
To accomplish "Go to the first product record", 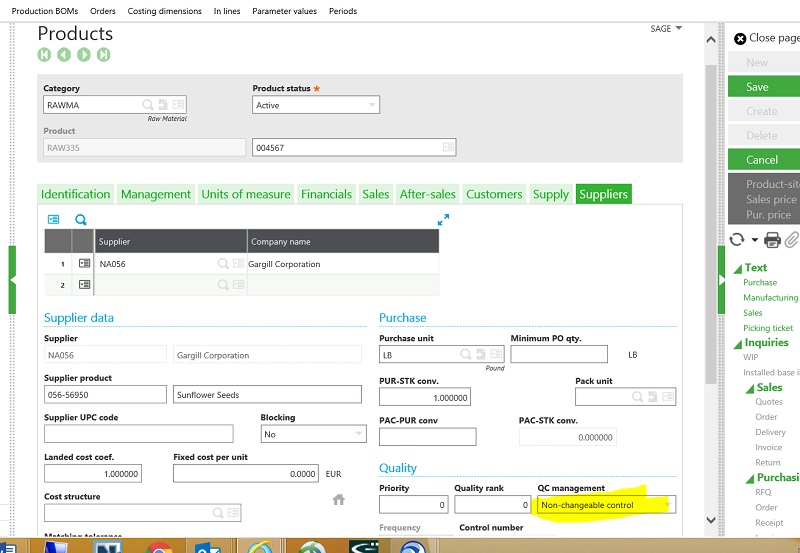I will tap(45, 54).
